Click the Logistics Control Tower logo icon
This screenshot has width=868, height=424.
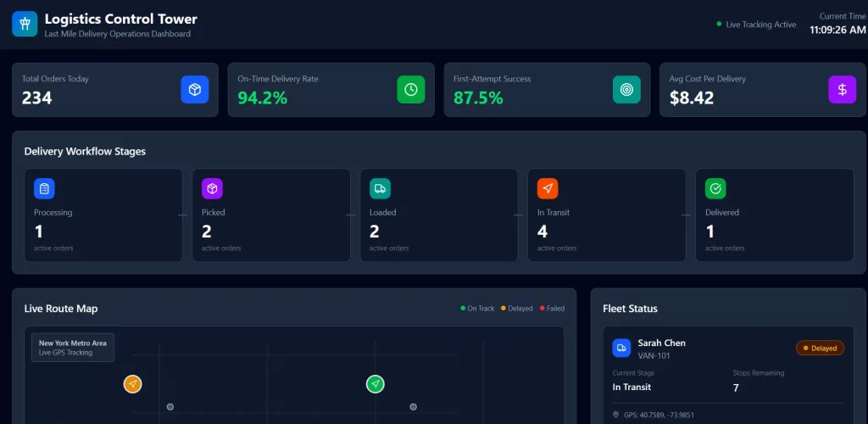(x=25, y=24)
